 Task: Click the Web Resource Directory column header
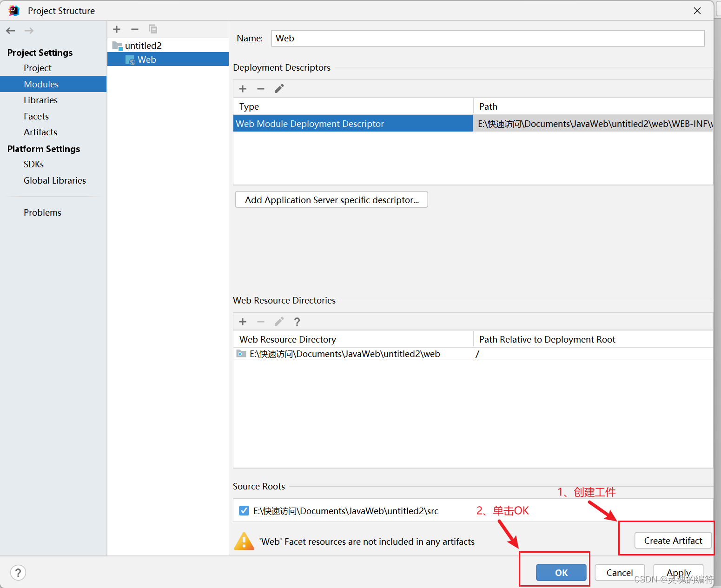pos(353,339)
